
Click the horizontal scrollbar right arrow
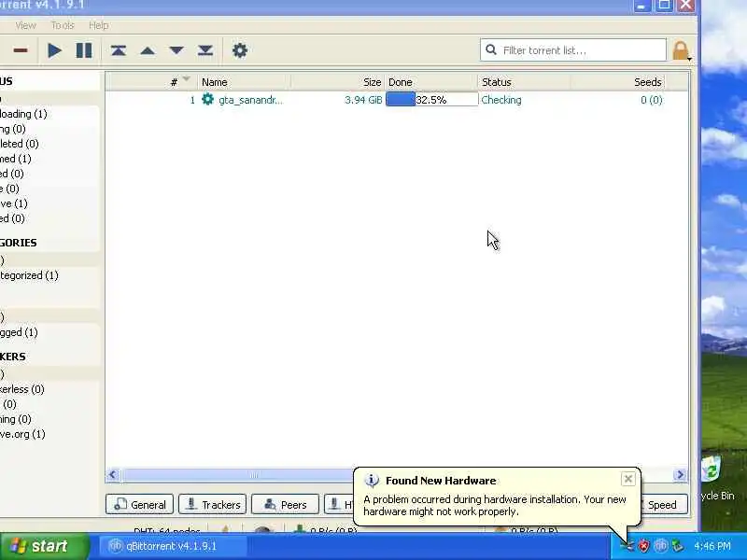point(681,475)
